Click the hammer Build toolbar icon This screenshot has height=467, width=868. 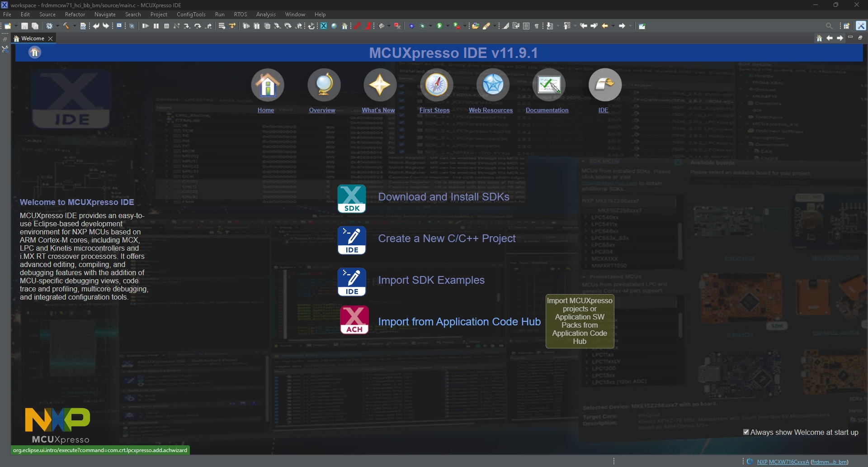66,26
